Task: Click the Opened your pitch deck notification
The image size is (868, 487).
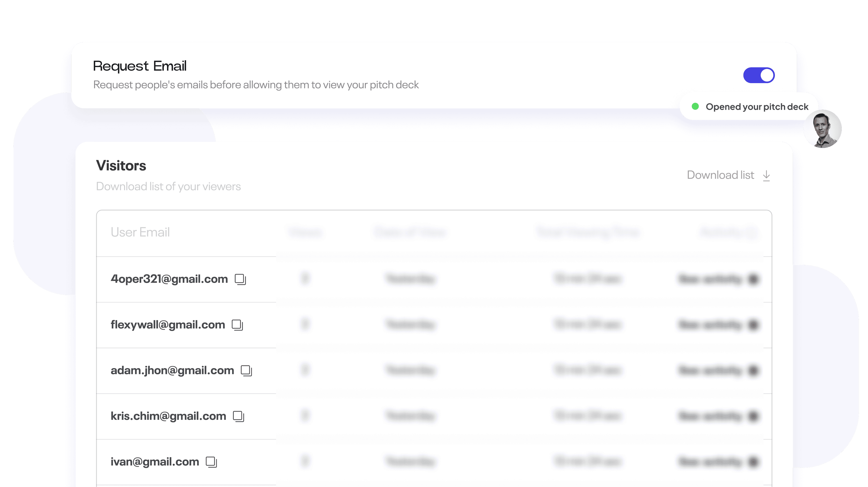Action: tap(750, 107)
